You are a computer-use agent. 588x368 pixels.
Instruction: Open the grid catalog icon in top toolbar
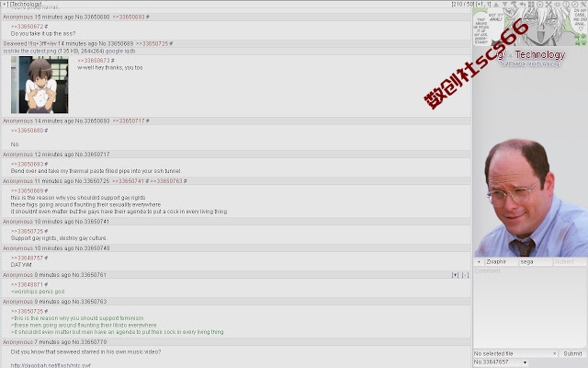click(x=531, y=4)
